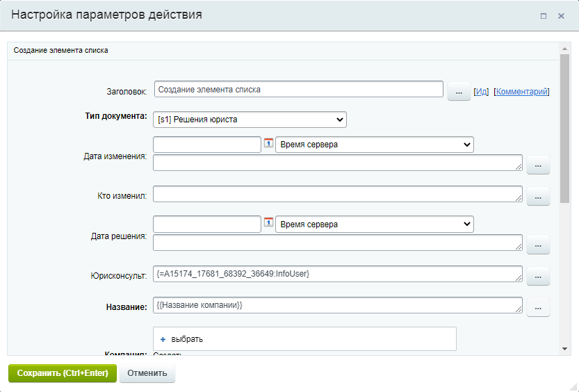The height and width of the screenshot is (392, 579).
Task: Click the Дата изменения expression textarea
Action: (x=338, y=163)
